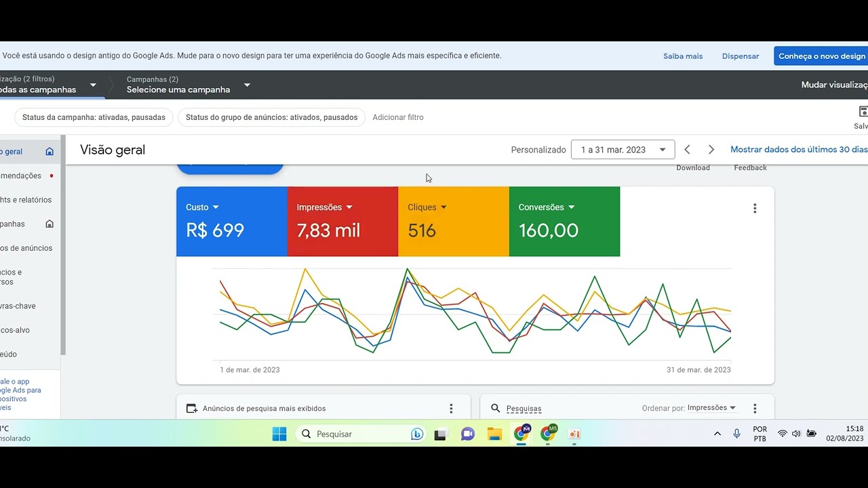
Task: Click Status do grupo de anúncios filter chip
Action: click(x=271, y=117)
